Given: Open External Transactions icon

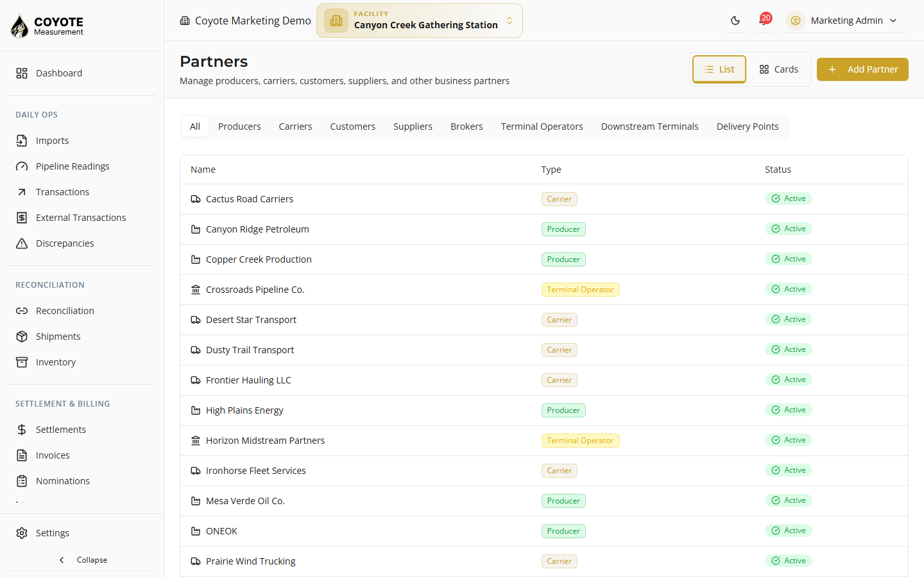Looking at the screenshot, I should click(22, 218).
